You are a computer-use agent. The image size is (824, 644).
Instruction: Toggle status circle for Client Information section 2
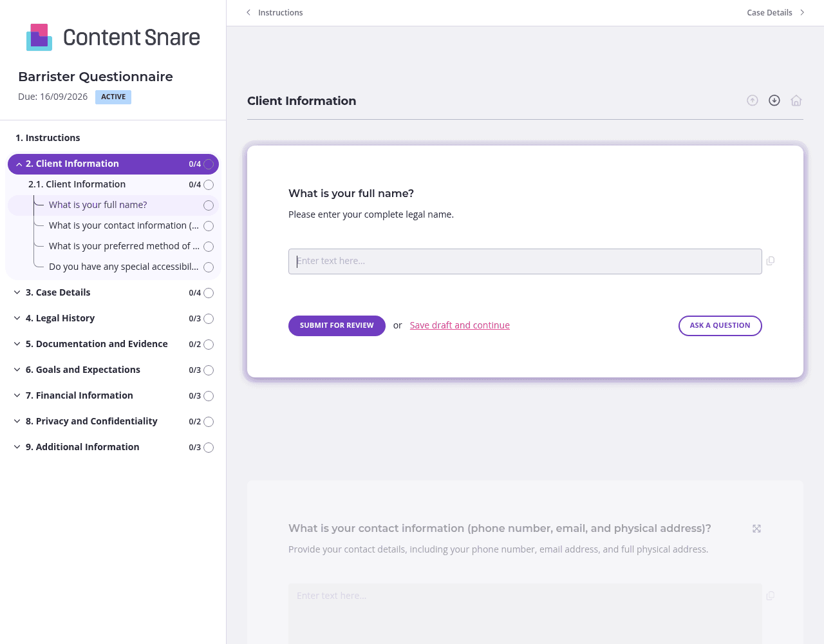209,164
